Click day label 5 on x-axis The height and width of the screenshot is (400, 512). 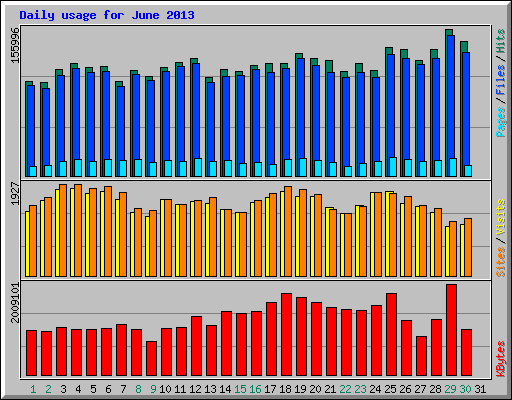tap(93, 389)
